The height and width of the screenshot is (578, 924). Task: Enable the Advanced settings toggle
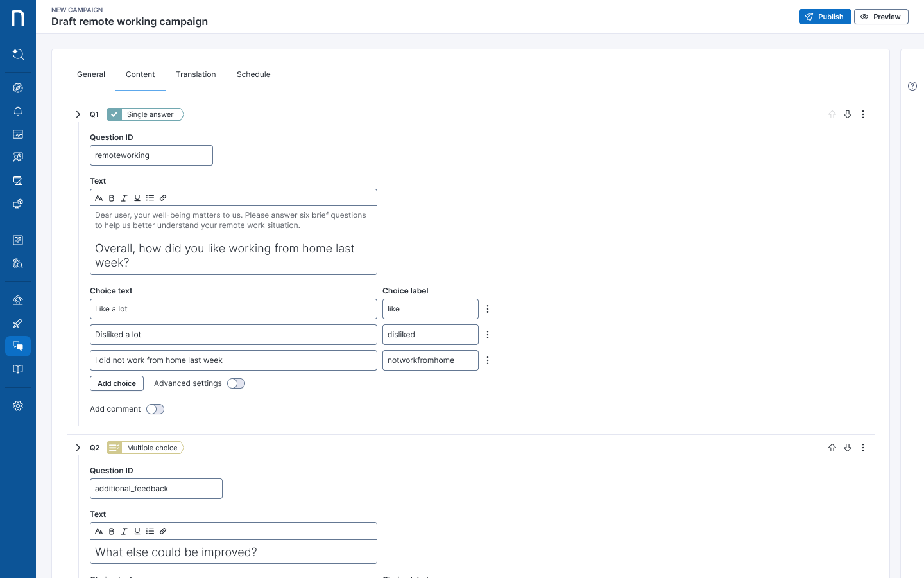pyautogui.click(x=236, y=383)
